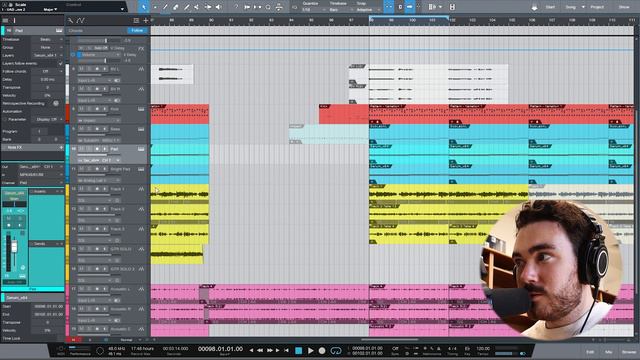Select the Split tool

tap(165, 7)
